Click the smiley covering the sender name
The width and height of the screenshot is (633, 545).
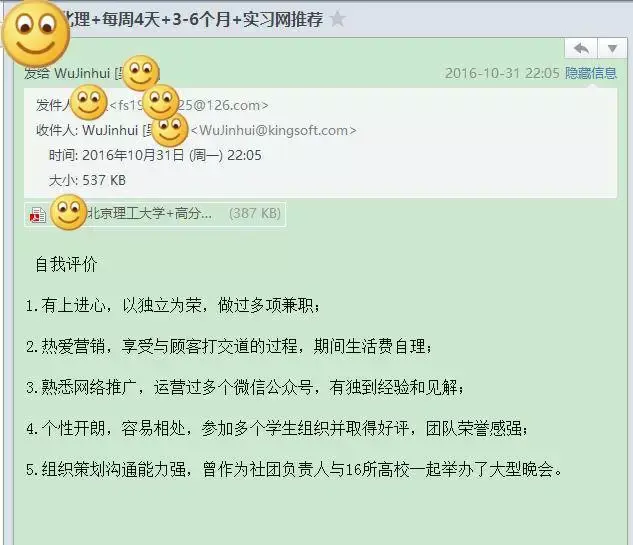tap(89, 103)
